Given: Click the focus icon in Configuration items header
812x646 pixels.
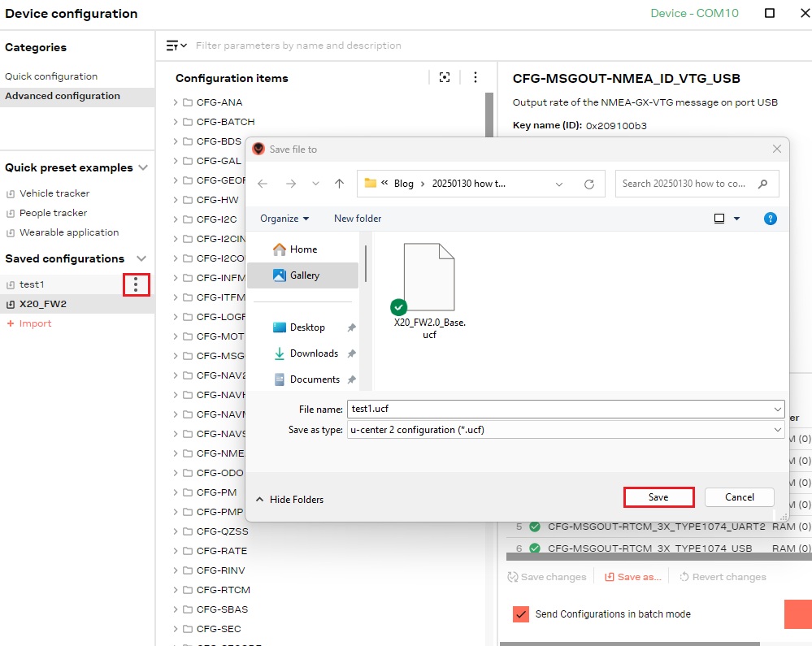Looking at the screenshot, I should click(x=445, y=77).
